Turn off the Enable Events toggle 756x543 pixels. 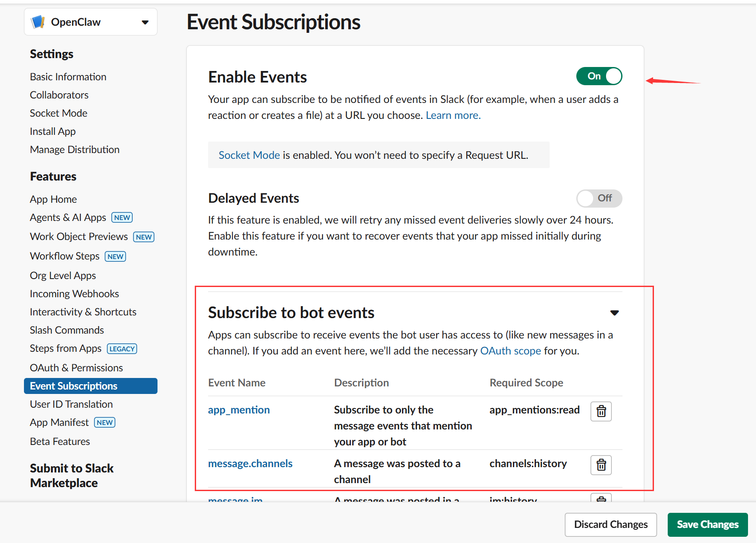(599, 76)
